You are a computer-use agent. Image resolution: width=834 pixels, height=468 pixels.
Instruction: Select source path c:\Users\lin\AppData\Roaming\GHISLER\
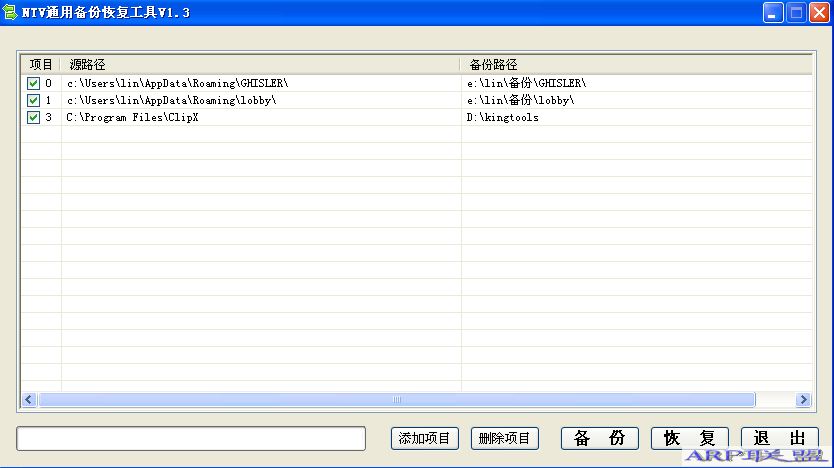[x=178, y=83]
